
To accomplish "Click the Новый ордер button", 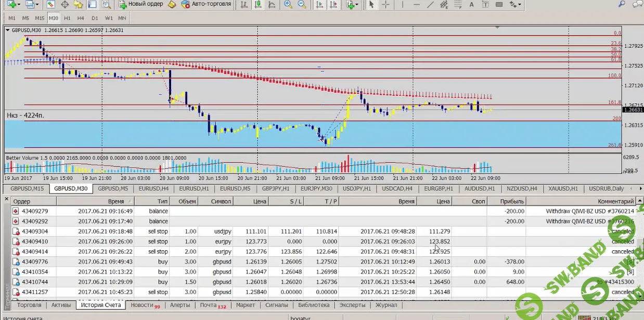I will pyautogui.click(x=141, y=4).
